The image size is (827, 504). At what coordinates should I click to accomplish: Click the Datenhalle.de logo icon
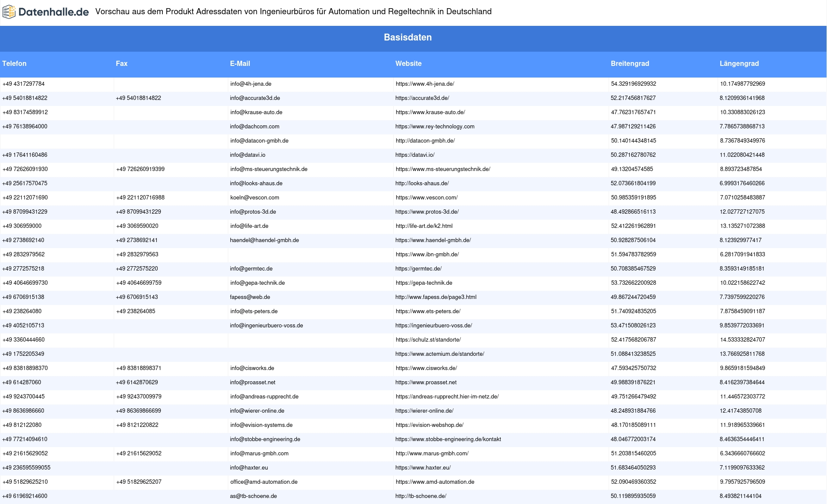click(9, 12)
